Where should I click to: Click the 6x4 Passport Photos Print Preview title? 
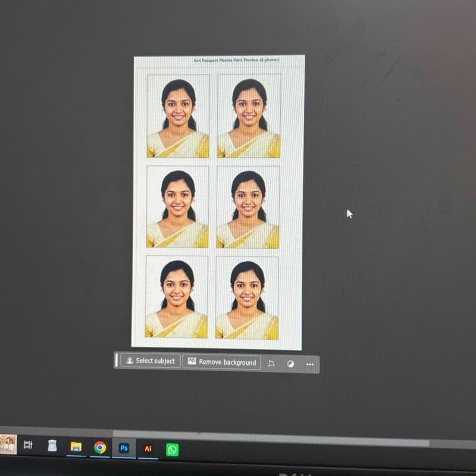click(236, 60)
